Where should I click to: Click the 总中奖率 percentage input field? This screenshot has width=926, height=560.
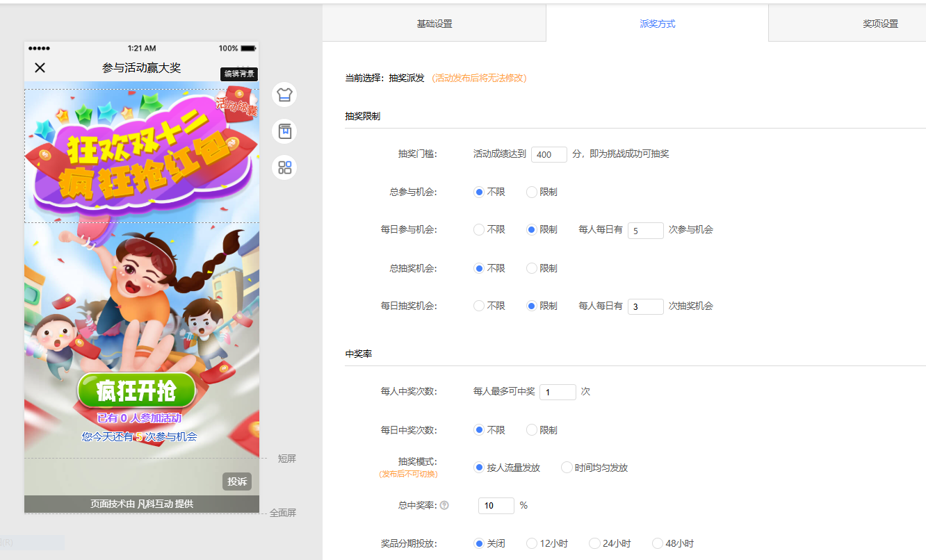(x=496, y=506)
